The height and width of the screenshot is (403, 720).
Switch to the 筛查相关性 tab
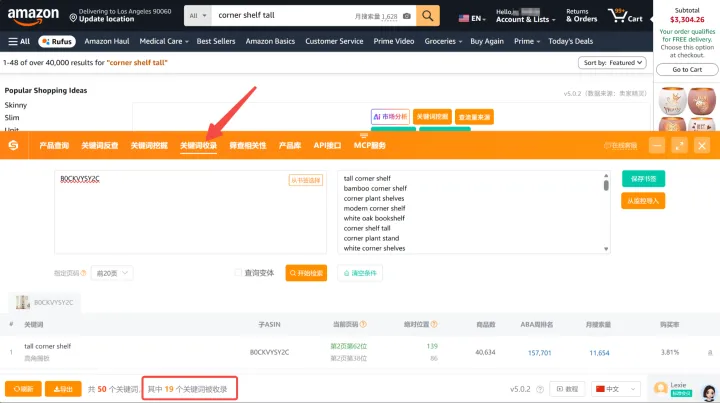(x=248, y=146)
